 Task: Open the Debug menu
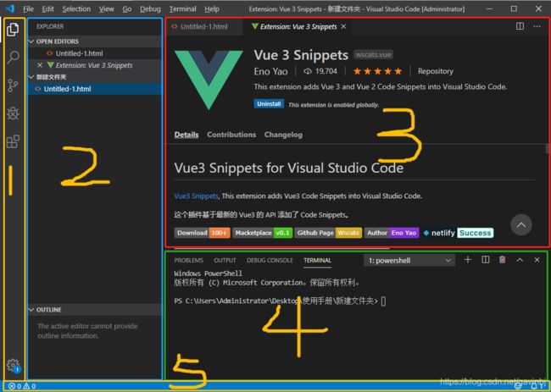[x=150, y=9]
